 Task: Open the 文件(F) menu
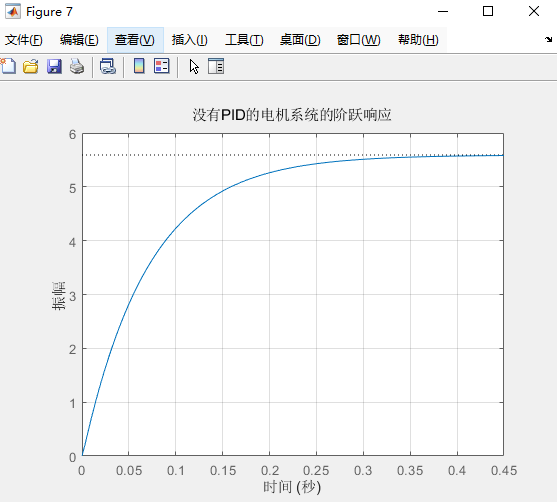pyautogui.click(x=23, y=40)
